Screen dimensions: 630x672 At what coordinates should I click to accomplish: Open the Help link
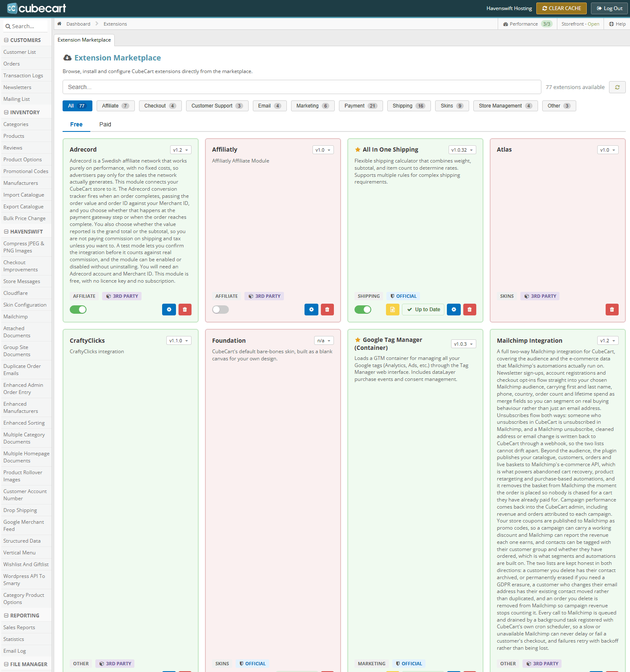(617, 24)
